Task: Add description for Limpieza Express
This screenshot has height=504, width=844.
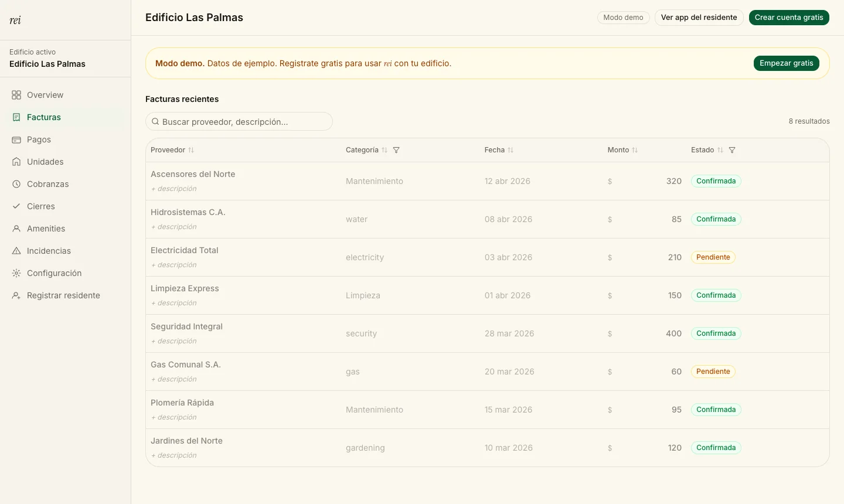Action: tap(174, 303)
